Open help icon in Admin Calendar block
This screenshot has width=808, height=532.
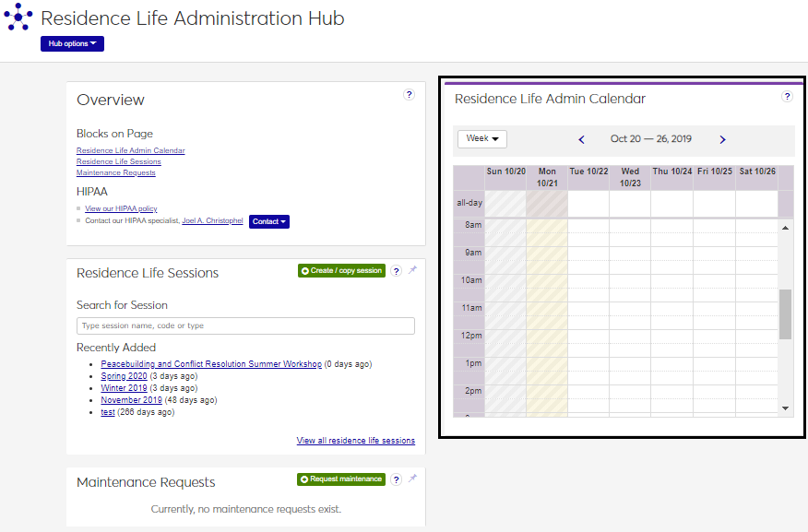pos(787,97)
